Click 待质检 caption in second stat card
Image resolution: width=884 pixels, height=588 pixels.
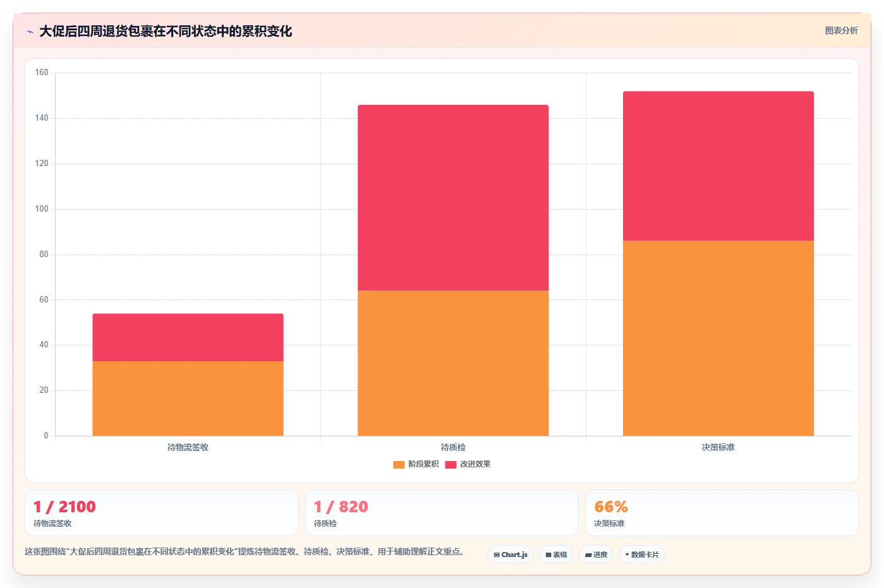(325, 524)
